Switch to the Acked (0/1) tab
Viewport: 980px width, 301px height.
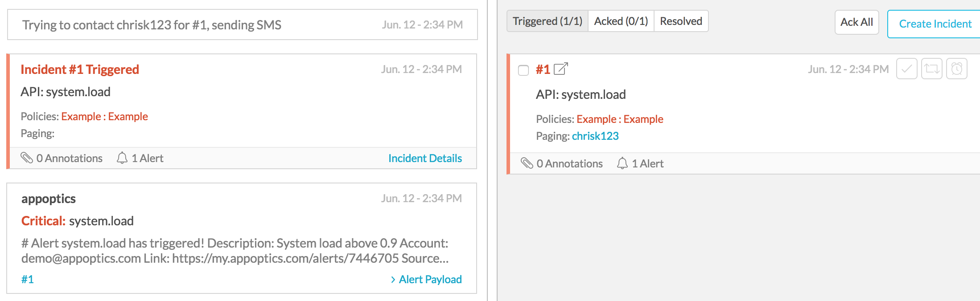coord(621,21)
